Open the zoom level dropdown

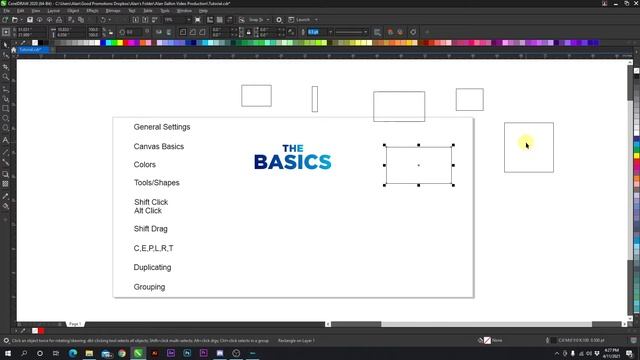(x=188, y=20)
